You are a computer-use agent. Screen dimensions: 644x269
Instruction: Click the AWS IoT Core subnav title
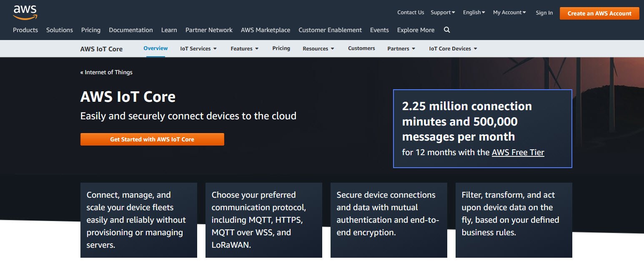[x=101, y=49]
